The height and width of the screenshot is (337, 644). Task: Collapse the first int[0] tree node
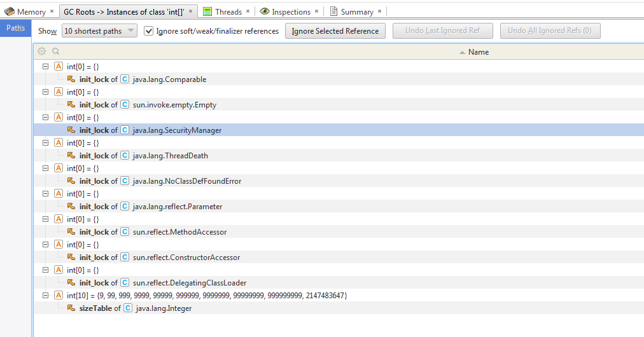click(x=45, y=67)
